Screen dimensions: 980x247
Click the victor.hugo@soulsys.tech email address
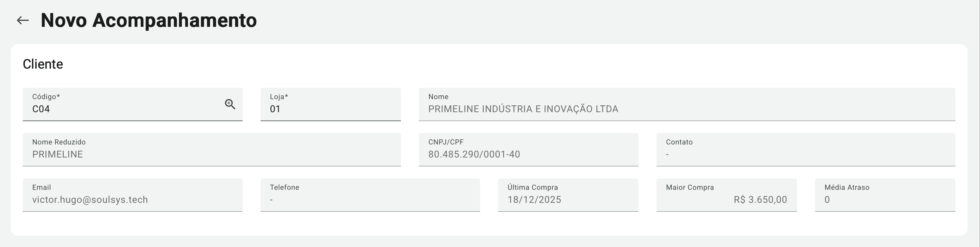90,200
